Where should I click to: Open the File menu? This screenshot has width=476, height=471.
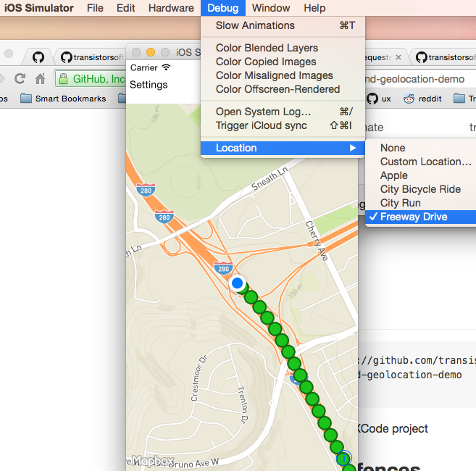point(95,8)
